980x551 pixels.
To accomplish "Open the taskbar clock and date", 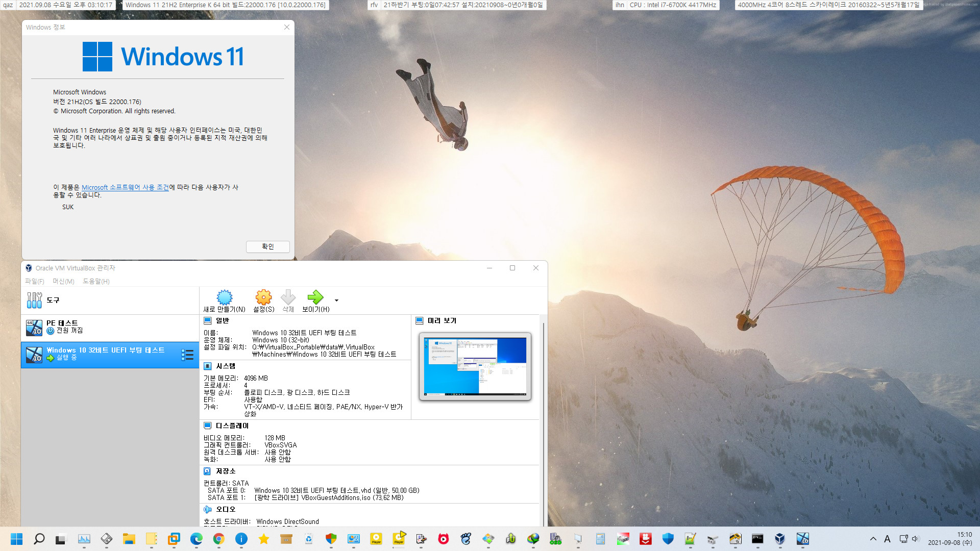I will click(x=950, y=539).
